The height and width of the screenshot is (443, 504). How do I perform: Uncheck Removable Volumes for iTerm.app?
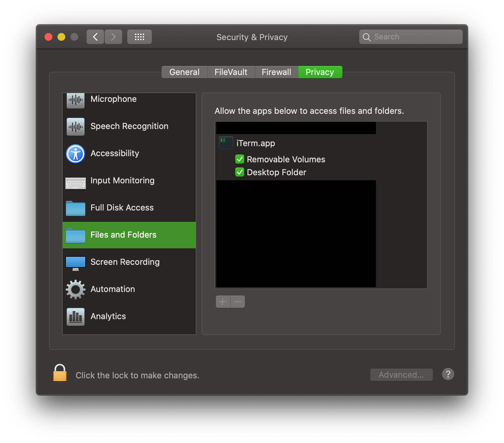[240, 159]
